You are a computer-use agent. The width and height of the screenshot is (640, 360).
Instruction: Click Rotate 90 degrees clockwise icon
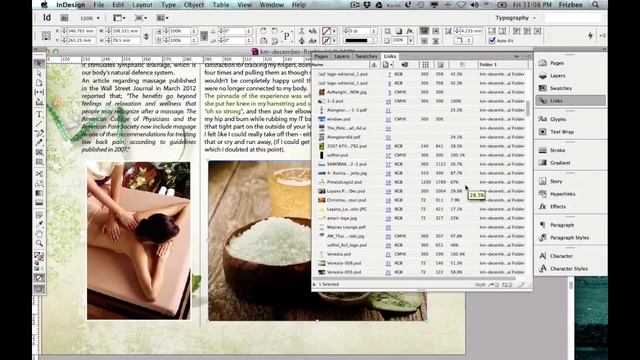(x=263, y=31)
